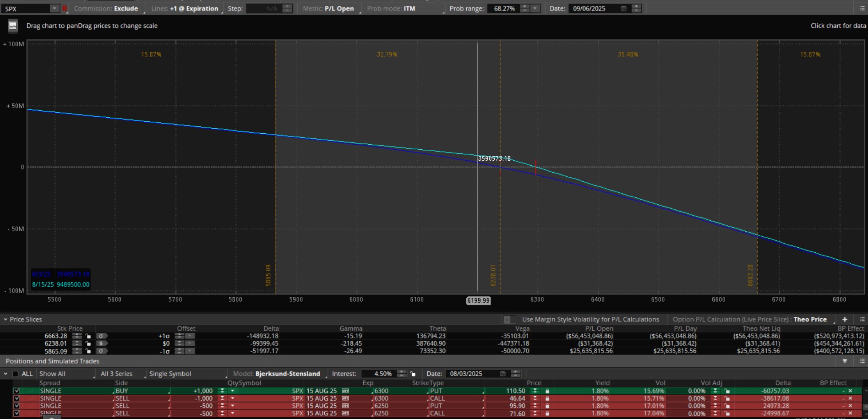Open the Prob range preset dropdown arrow
This screenshot has height=419, width=868.
pyautogui.click(x=535, y=8)
